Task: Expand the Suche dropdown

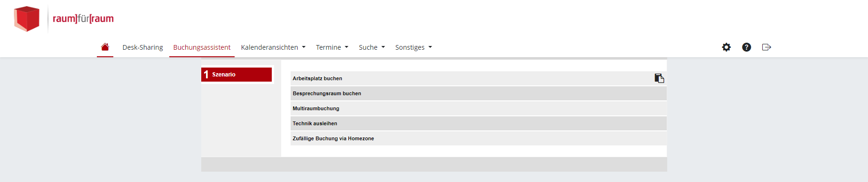Action: 372,47
